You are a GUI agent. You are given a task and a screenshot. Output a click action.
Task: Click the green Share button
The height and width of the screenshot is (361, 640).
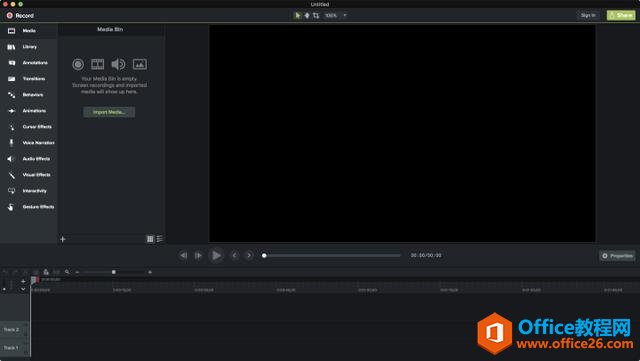tap(621, 15)
